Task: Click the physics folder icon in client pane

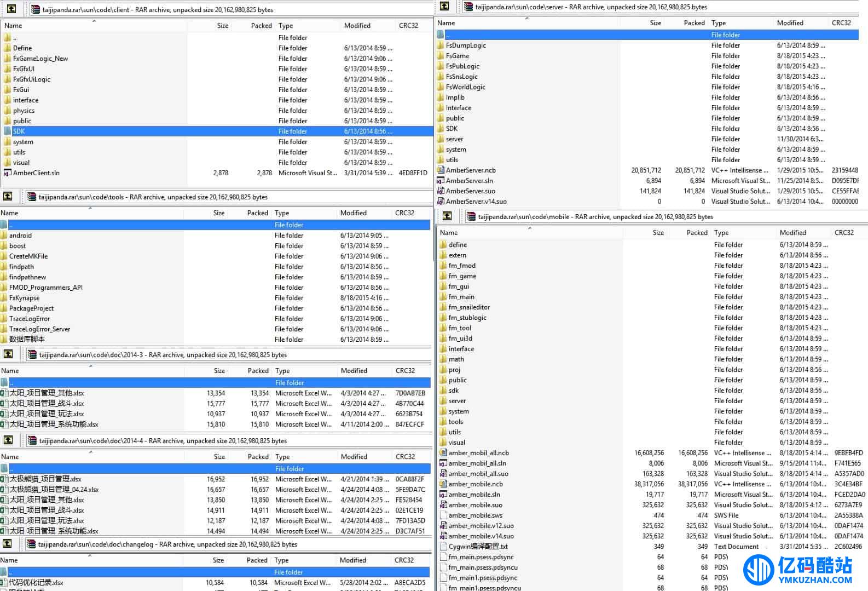Action: 7,111
